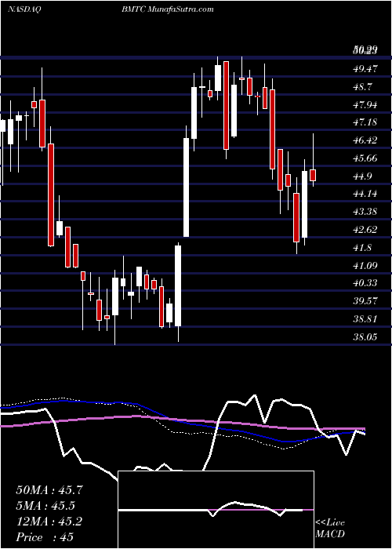Image resolution: width=392 pixels, height=549 pixels.
Task: Click the <<Live MACD label
Action: click(330, 529)
